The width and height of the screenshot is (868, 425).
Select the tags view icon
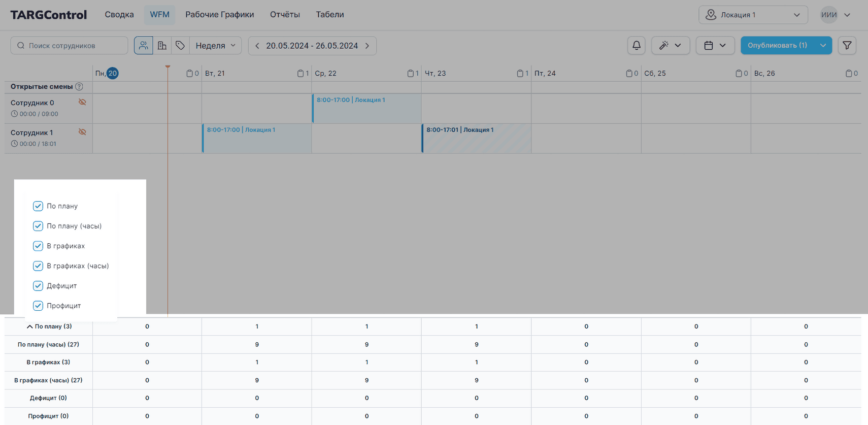(x=180, y=45)
